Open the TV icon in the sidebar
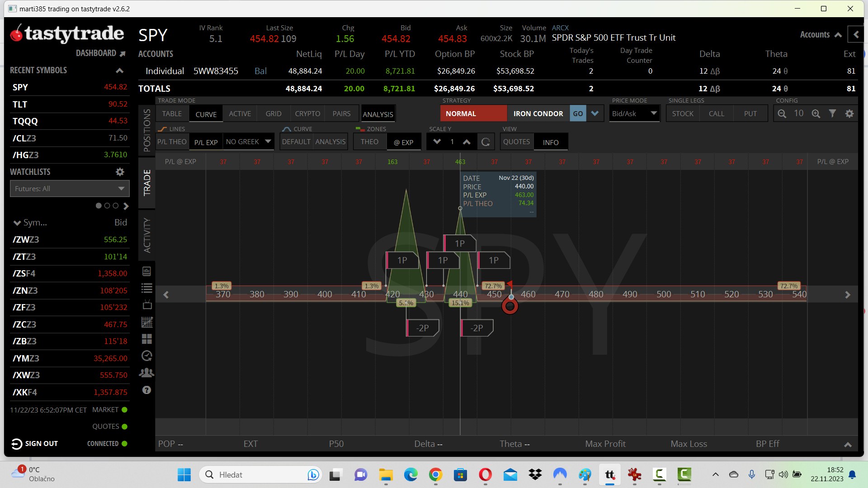 (146, 305)
